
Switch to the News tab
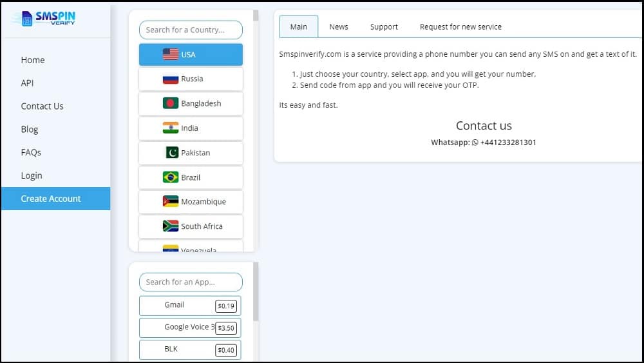[x=339, y=26]
